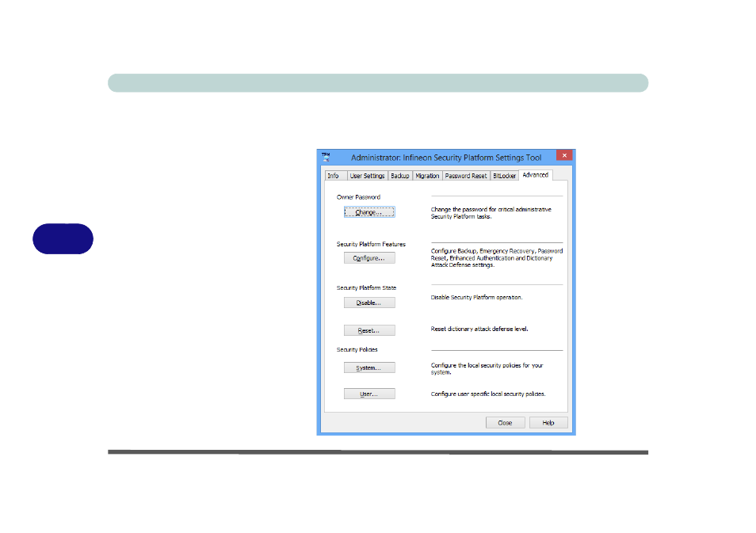Open the Password Reset tab

[x=466, y=176]
